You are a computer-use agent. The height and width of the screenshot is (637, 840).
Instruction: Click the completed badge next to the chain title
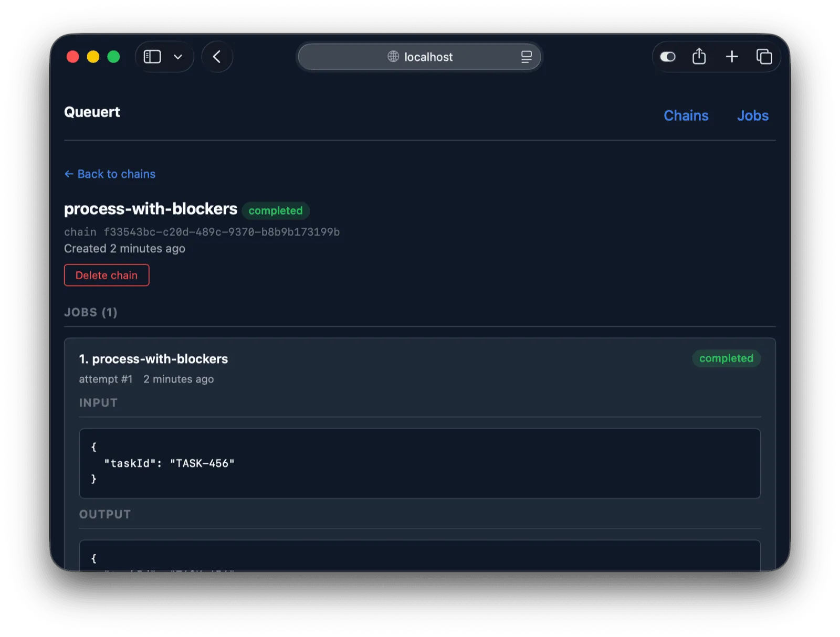click(276, 210)
